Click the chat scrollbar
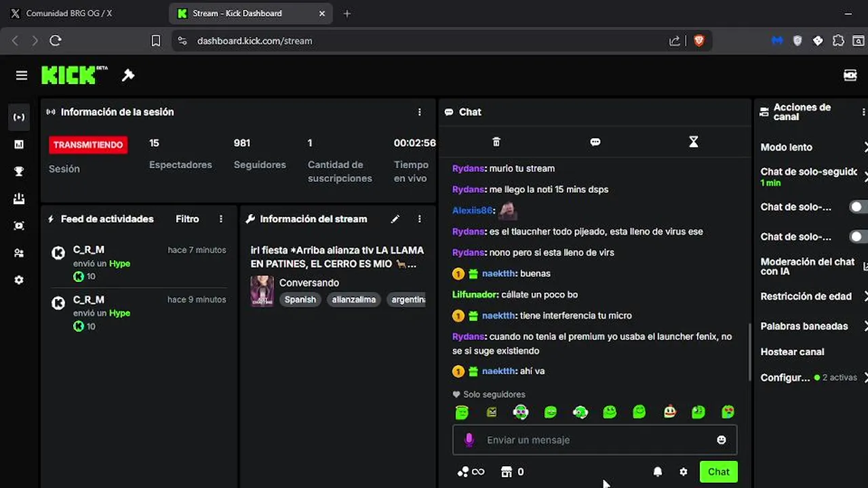Viewport: 868px width, 488px height. (749, 352)
